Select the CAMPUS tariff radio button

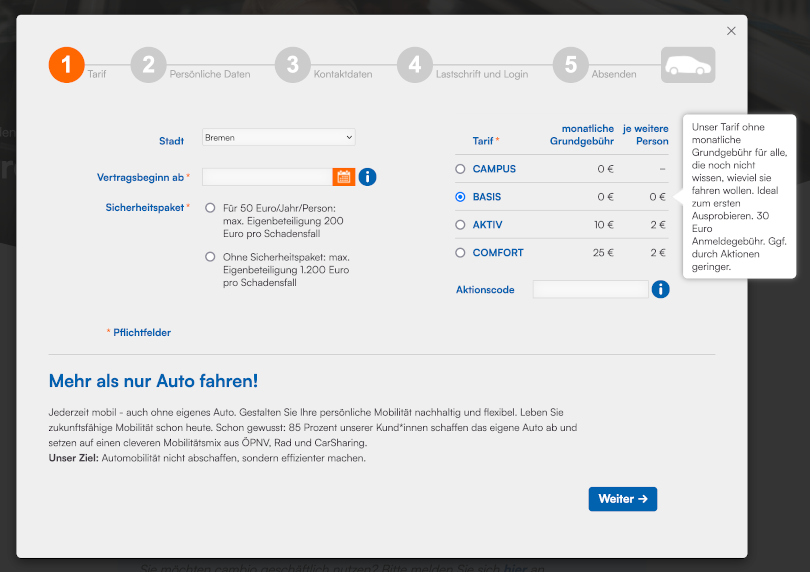(460, 169)
